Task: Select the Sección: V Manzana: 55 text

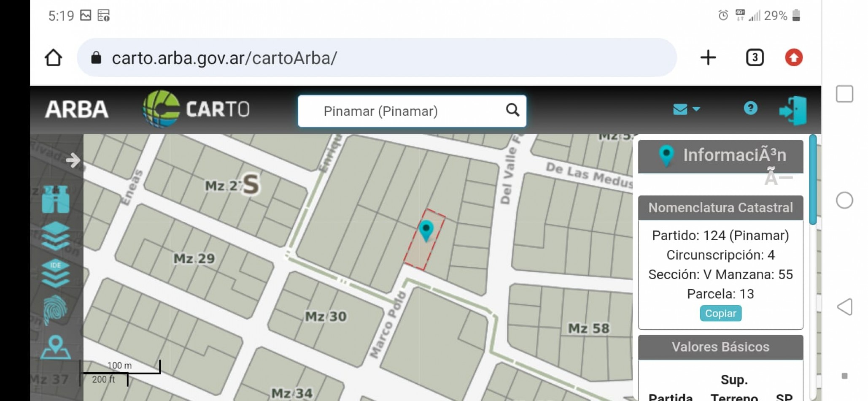Action: click(720, 274)
